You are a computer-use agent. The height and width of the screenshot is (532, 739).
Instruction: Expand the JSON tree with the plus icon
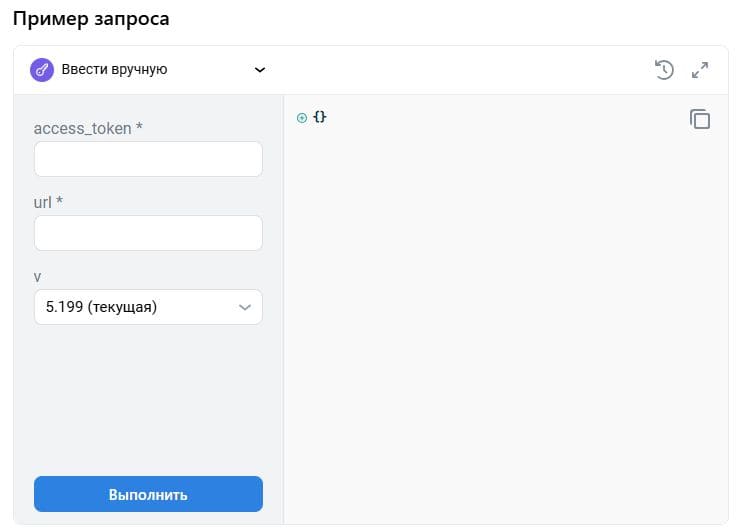point(302,118)
